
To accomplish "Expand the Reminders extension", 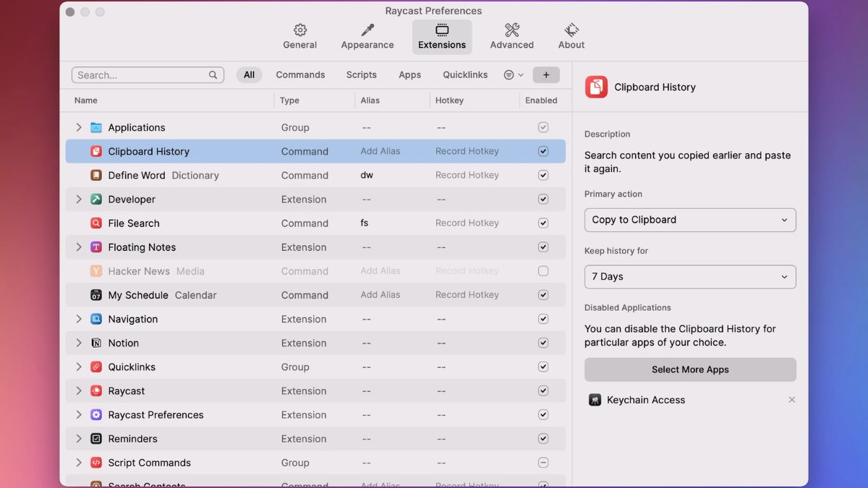I will pyautogui.click(x=79, y=438).
